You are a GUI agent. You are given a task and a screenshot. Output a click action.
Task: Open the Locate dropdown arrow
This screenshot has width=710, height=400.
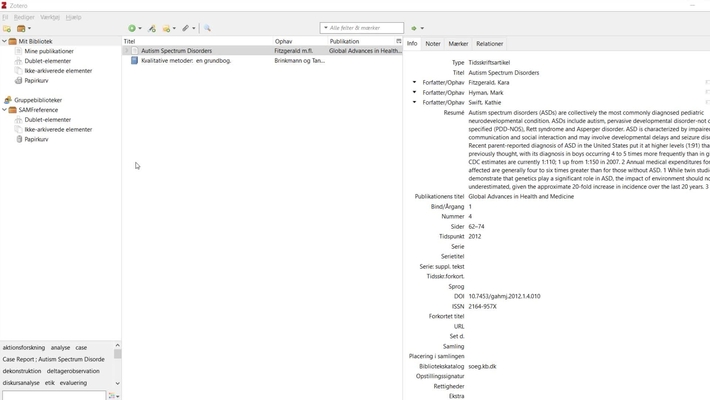[x=422, y=28]
